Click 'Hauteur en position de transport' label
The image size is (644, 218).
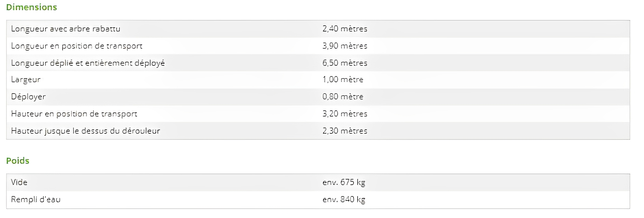pyautogui.click(x=74, y=114)
